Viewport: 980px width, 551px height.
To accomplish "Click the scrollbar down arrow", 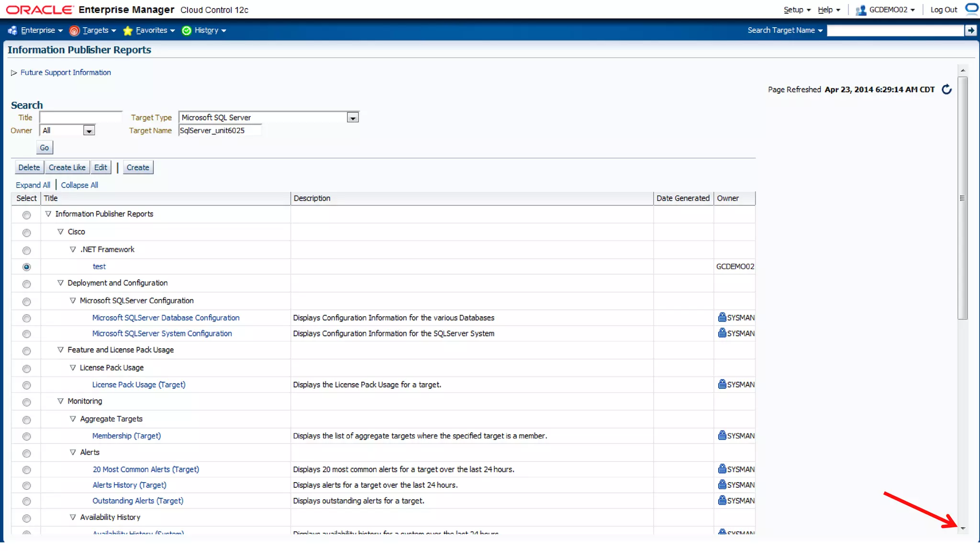I will point(963,529).
